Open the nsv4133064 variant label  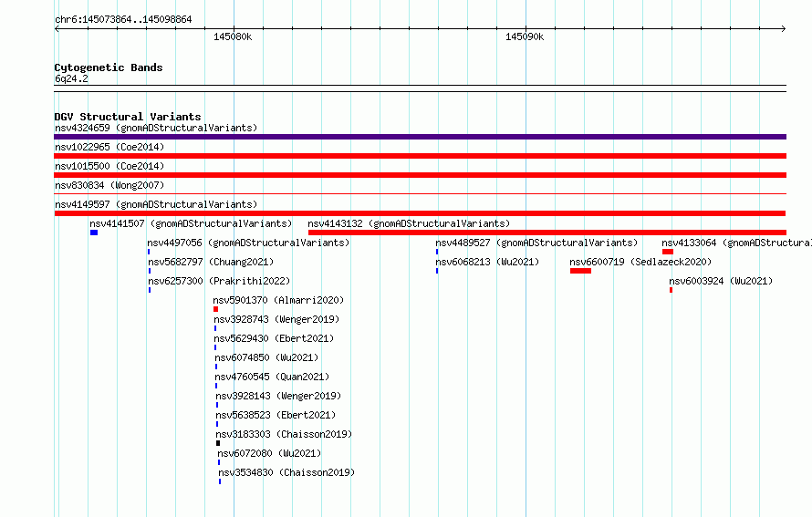(x=736, y=243)
